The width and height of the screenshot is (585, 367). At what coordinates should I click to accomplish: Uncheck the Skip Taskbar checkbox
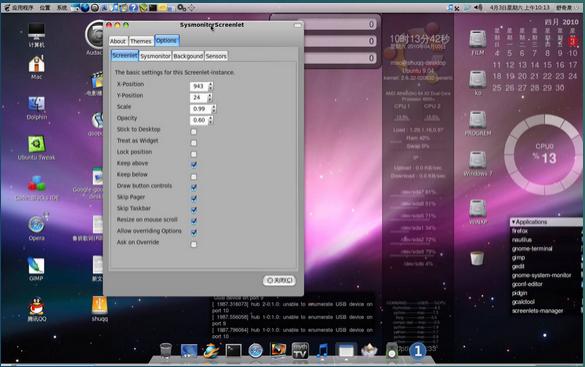(194, 209)
